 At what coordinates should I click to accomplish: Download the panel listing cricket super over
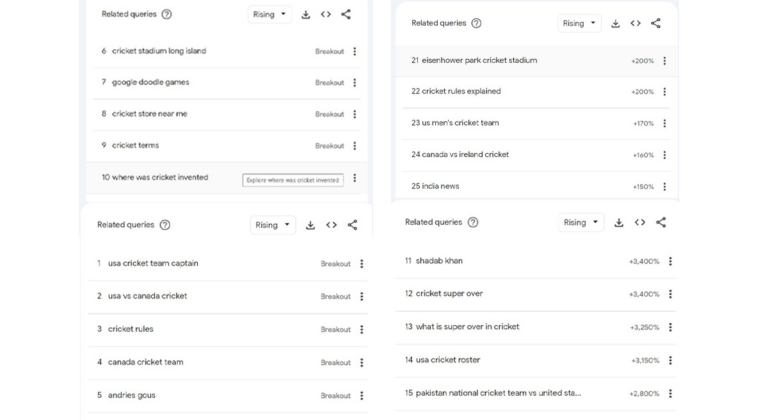pos(619,222)
